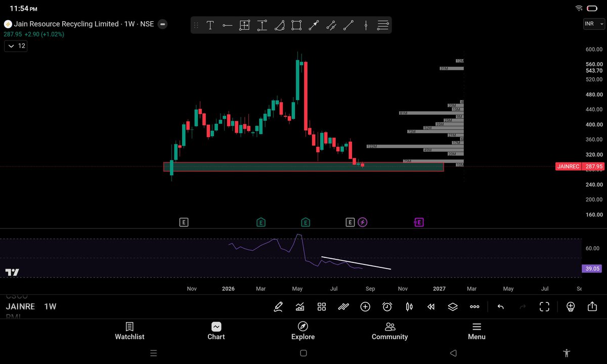607x364 pixels.
Task: Select the arc drawing tool
Action: (279, 25)
